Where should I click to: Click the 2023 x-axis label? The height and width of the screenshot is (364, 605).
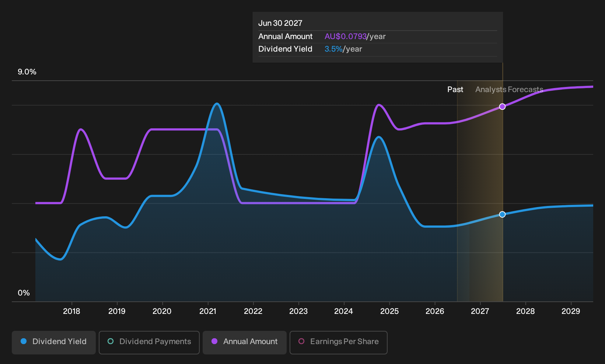tap(298, 311)
